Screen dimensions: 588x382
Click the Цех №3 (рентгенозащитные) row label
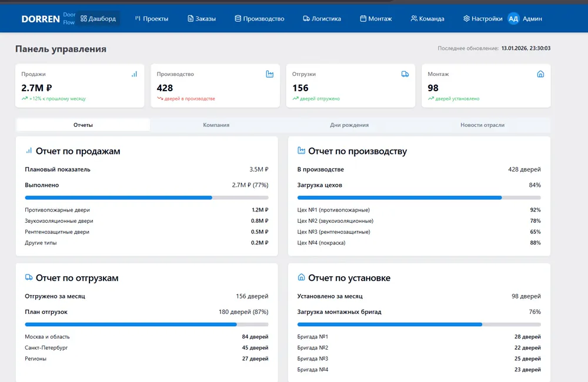(334, 232)
